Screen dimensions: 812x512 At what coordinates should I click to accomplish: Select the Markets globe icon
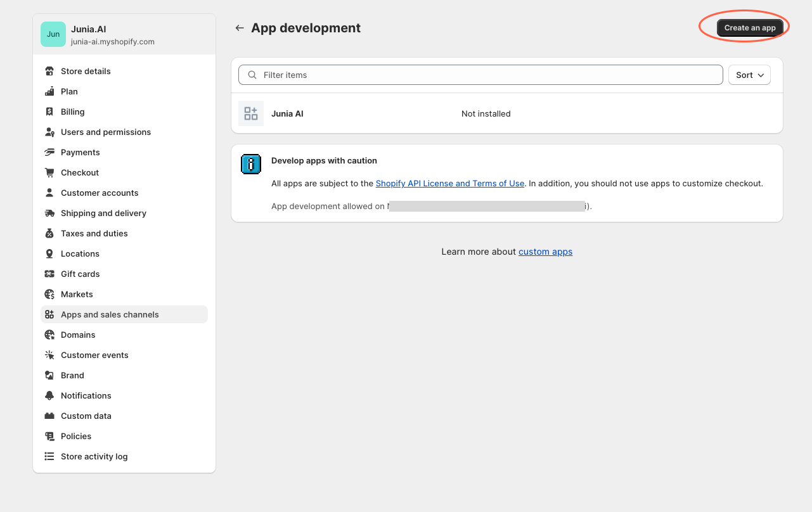[49, 294]
